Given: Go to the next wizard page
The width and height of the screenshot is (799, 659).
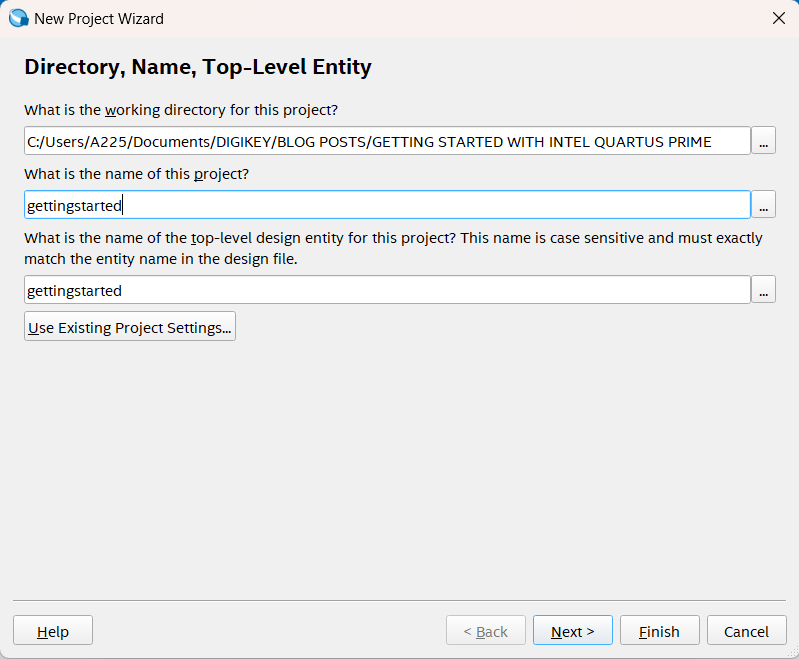Looking at the screenshot, I should [x=572, y=631].
